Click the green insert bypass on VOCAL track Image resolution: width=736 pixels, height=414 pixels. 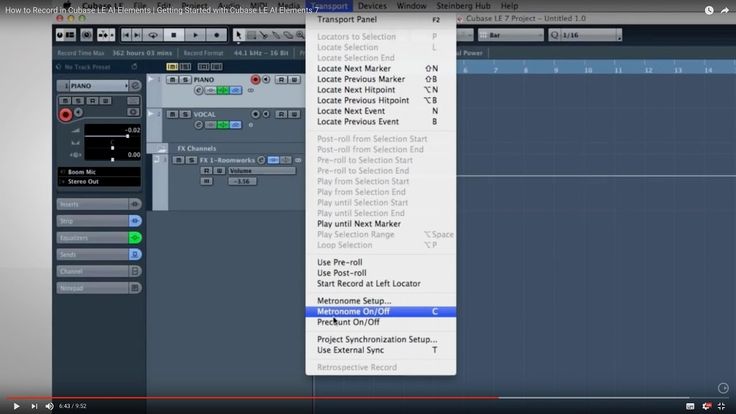pos(222,125)
